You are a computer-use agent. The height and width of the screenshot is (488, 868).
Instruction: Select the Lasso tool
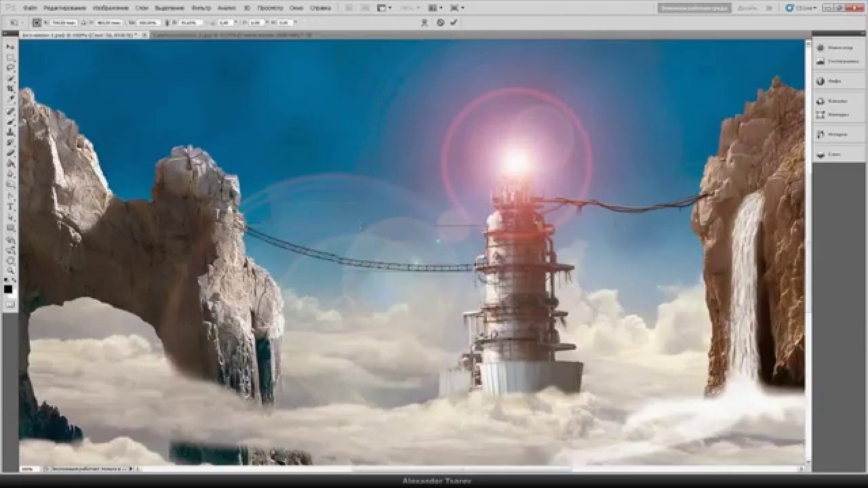[x=10, y=68]
